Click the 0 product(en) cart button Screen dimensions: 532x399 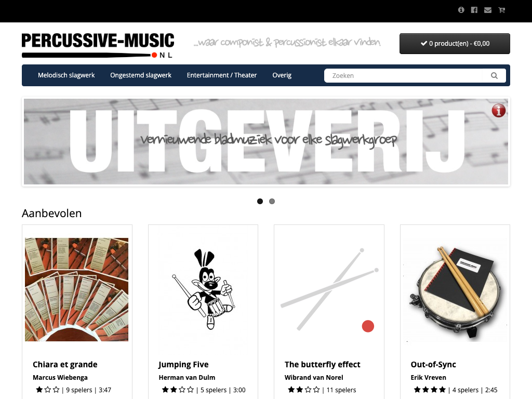click(455, 44)
